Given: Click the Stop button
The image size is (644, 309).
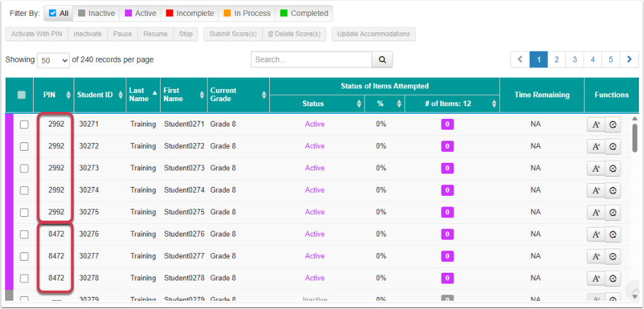Looking at the screenshot, I should click(185, 34).
